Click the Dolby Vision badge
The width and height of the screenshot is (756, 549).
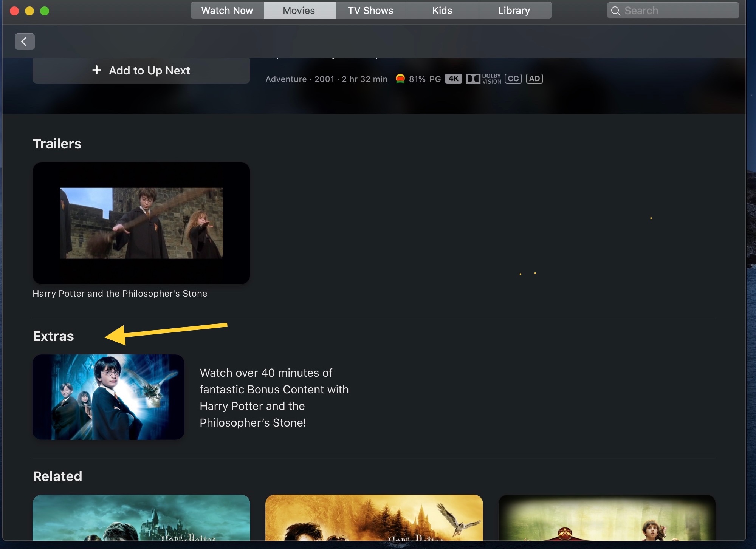[x=484, y=79]
